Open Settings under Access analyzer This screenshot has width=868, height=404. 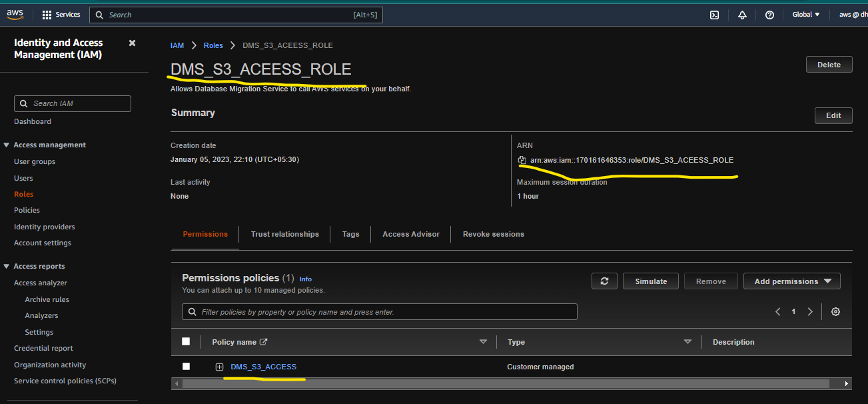[x=39, y=332]
